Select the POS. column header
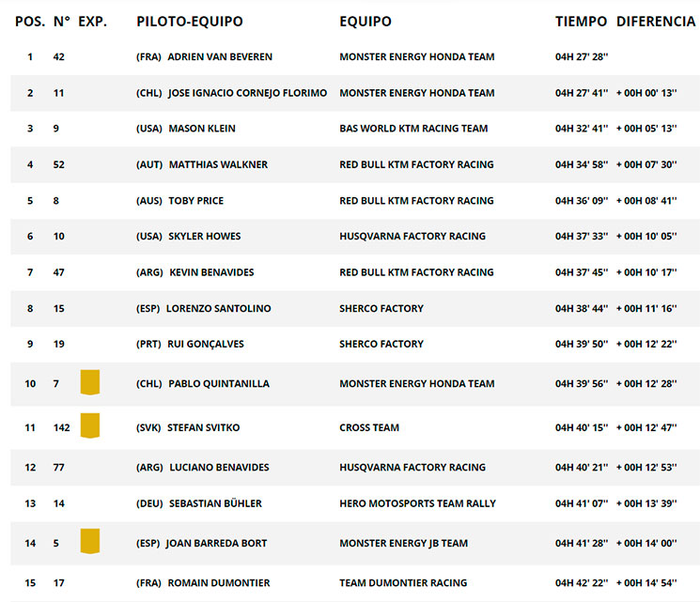Screen dimensions: 700x602 click(30, 22)
